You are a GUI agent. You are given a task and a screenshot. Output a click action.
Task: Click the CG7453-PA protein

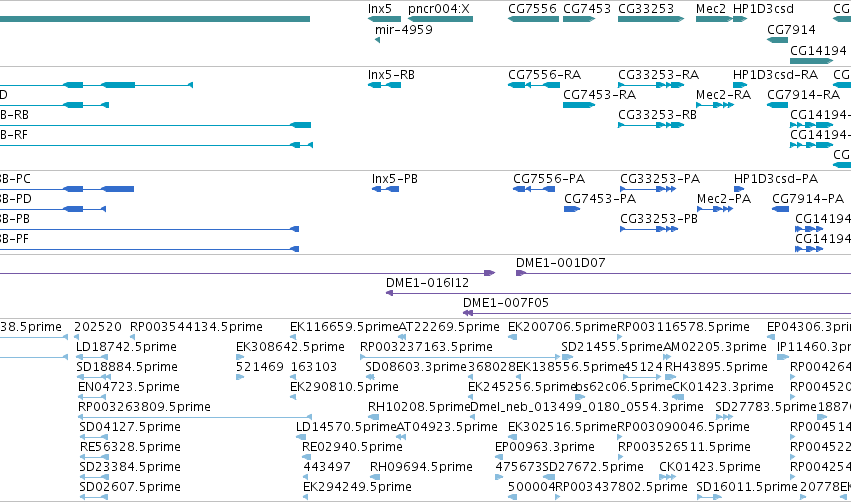[572, 209]
